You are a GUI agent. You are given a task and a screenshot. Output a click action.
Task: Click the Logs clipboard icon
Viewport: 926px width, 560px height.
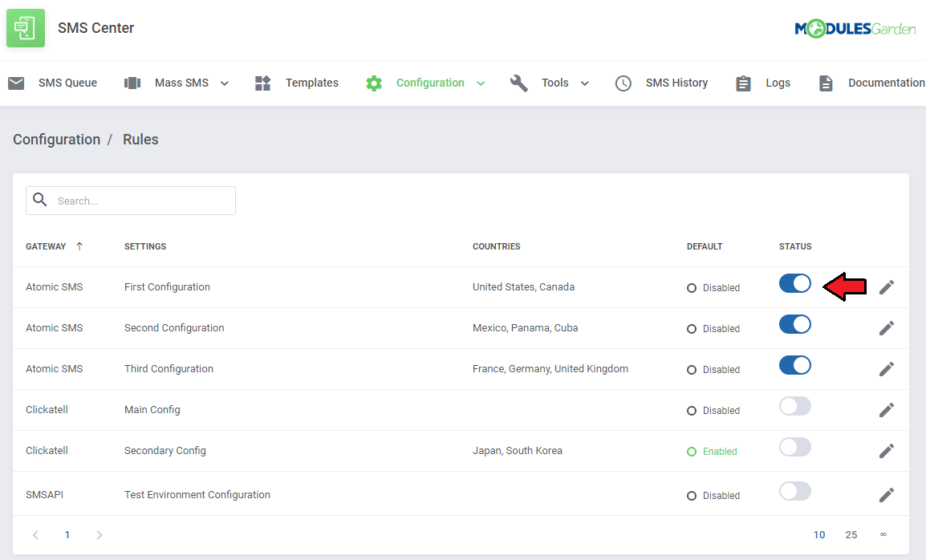(744, 83)
